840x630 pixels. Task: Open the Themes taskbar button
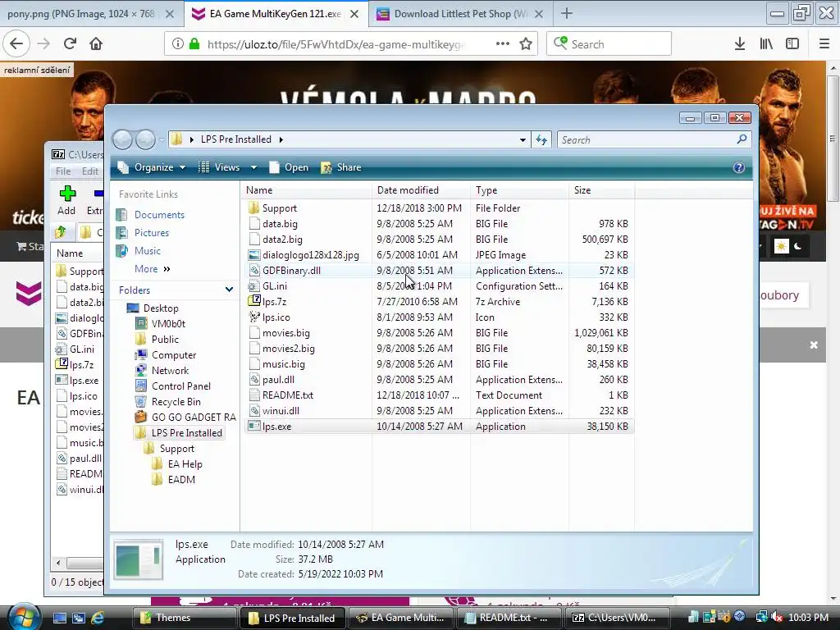click(x=186, y=618)
